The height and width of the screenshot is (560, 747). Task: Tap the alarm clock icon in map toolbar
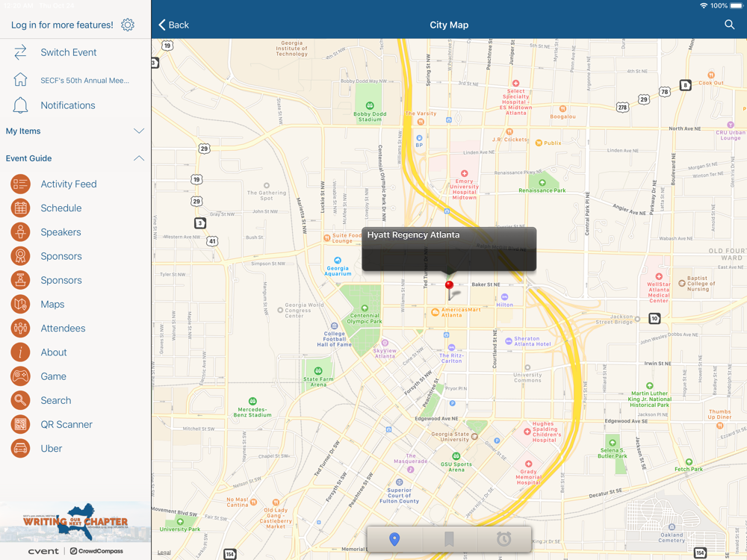[x=503, y=539]
